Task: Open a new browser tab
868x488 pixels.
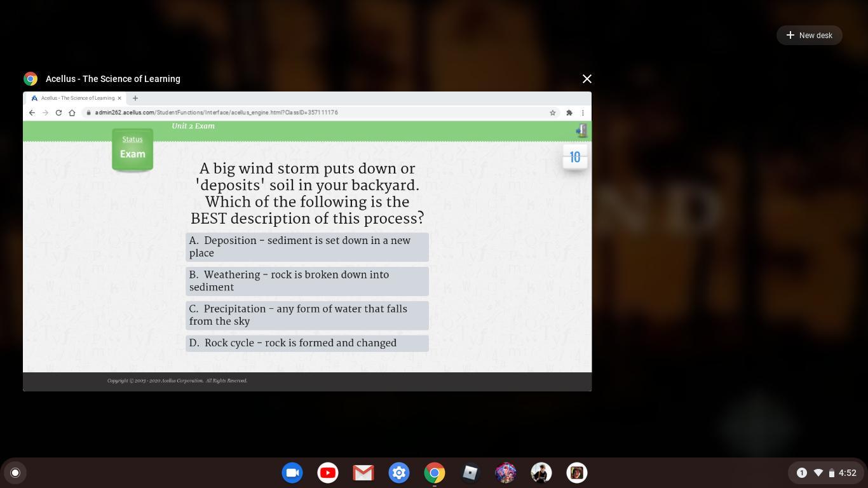Action: tap(135, 98)
